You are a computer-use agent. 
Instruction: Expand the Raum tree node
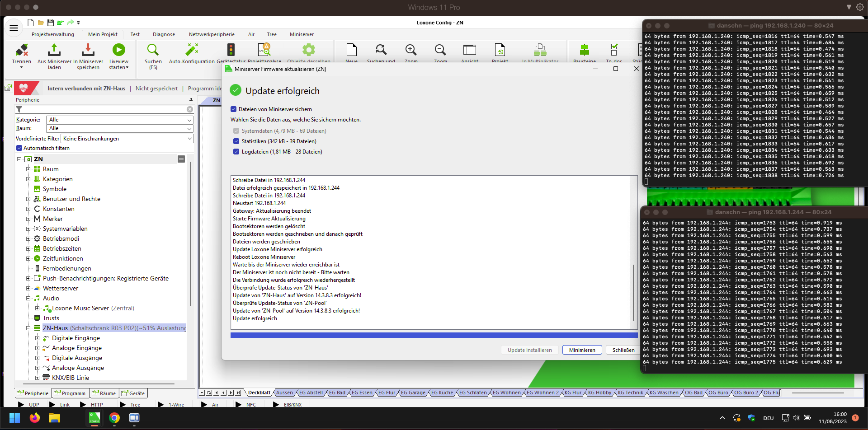click(x=28, y=169)
